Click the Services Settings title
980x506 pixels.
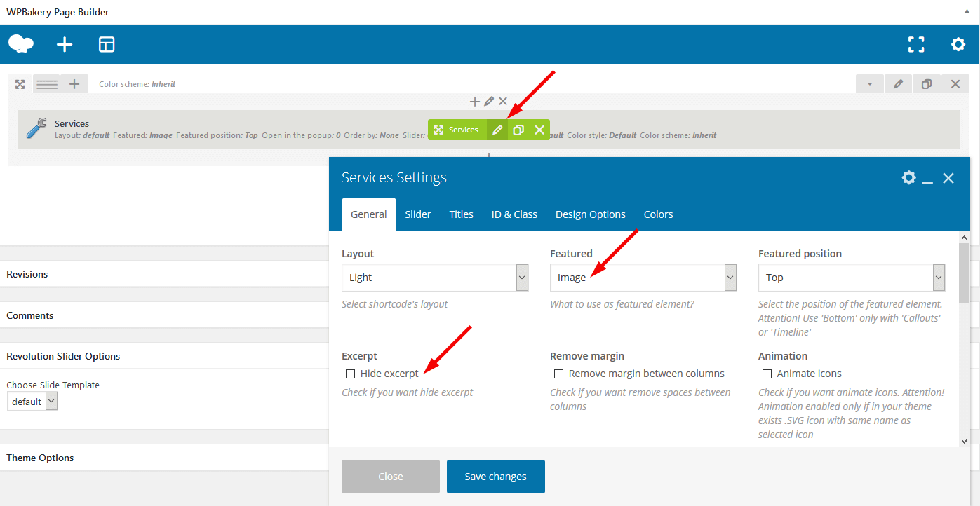pos(394,178)
